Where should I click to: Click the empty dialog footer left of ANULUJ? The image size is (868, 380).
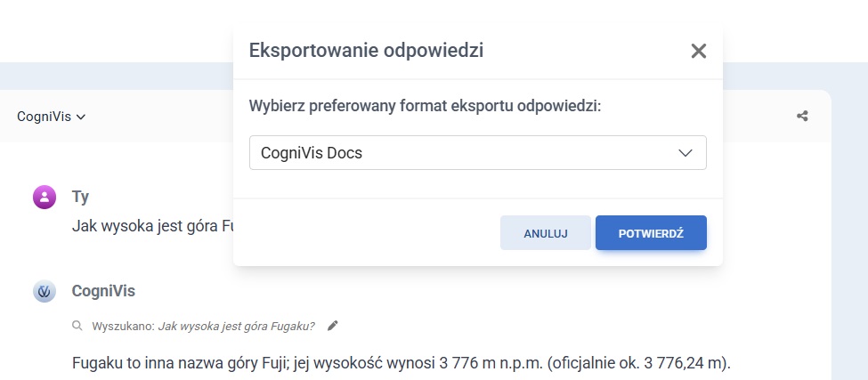(365, 233)
